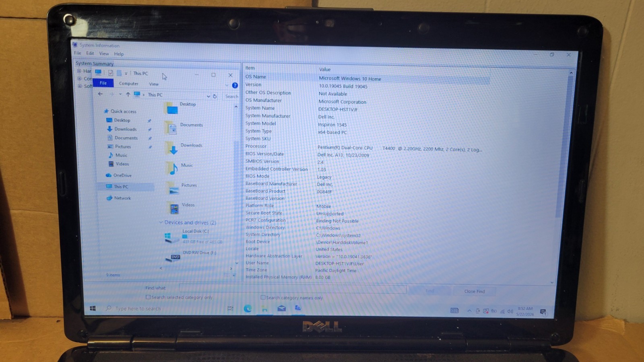Open the volume control in the system tray

click(x=510, y=311)
